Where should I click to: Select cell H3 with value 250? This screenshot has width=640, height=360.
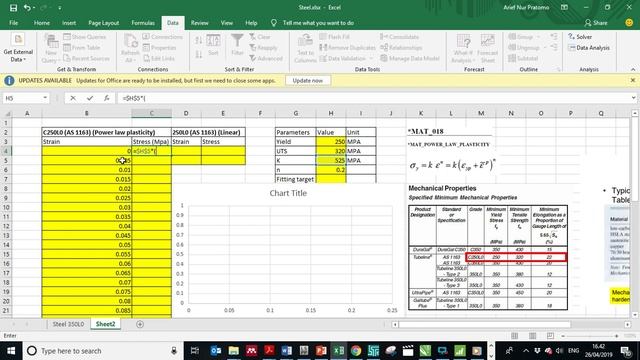331,142
